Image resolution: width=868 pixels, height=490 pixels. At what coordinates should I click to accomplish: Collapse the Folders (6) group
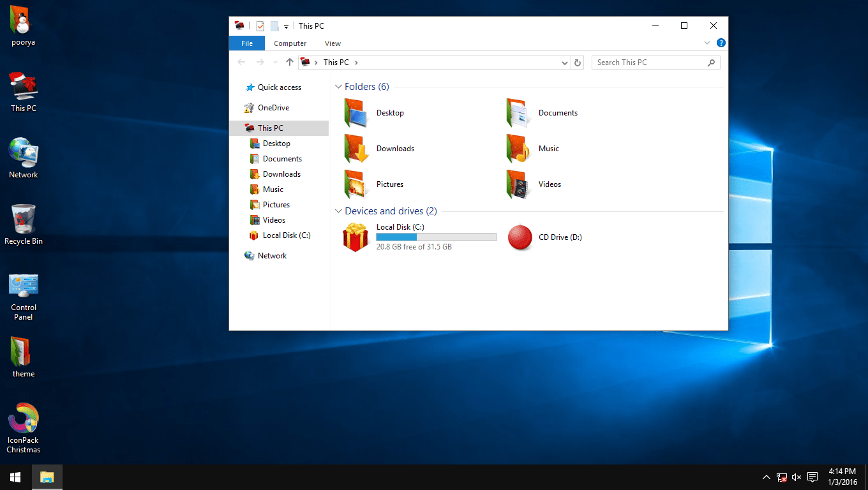pos(338,87)
